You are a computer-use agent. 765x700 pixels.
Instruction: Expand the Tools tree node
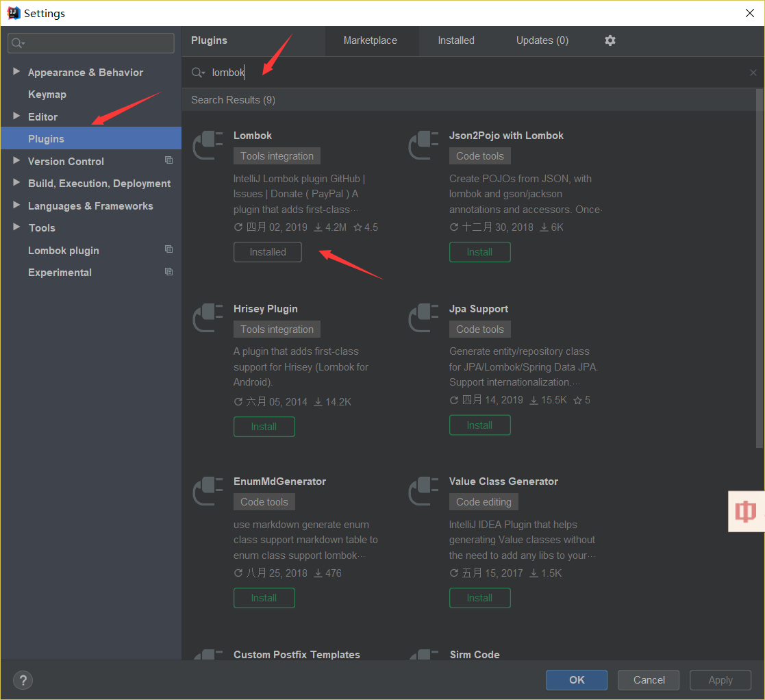tap(16, 227)
